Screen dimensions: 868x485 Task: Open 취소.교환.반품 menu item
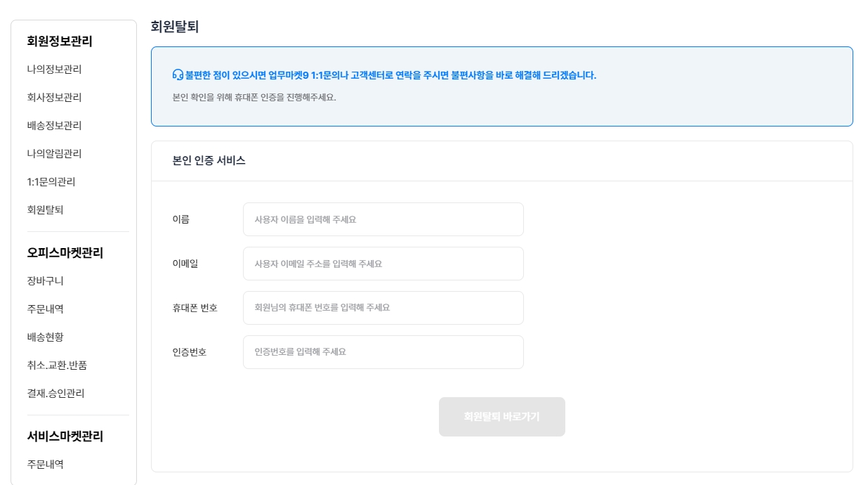[57, 365]
